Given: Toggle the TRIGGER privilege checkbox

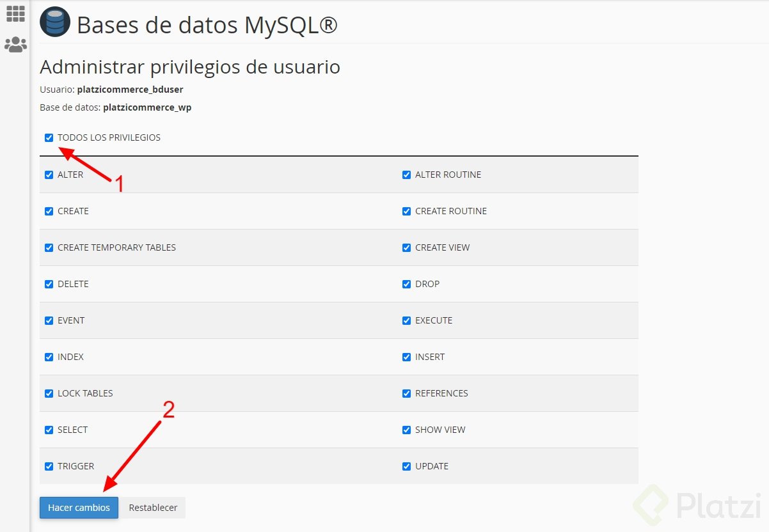Looking at the screenshot, I should [x=49, y=466].
